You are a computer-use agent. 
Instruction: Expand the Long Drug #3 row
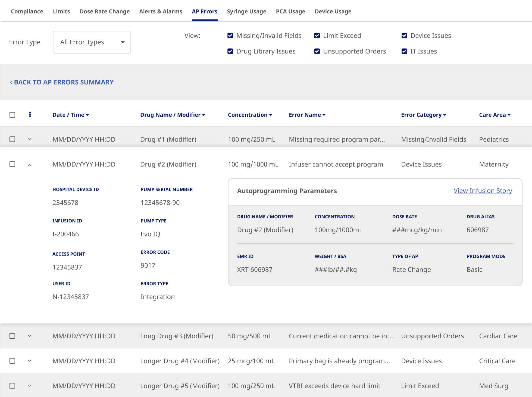pos(30,336)
